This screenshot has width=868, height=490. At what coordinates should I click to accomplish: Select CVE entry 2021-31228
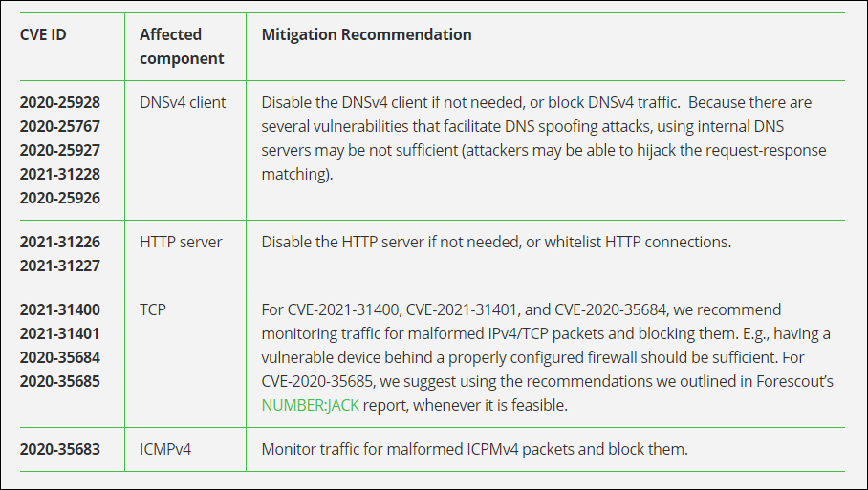coord(60,174)
